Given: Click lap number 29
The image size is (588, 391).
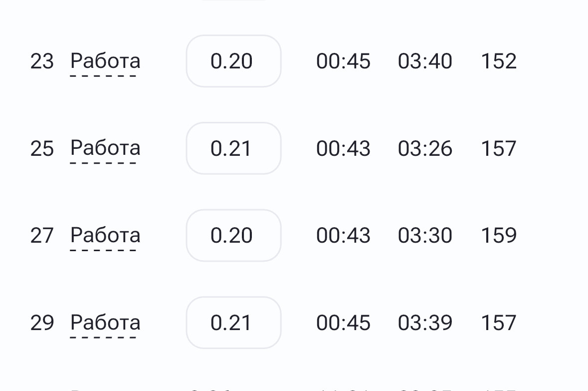Looking at the screenshot, I should pos(42,323).
